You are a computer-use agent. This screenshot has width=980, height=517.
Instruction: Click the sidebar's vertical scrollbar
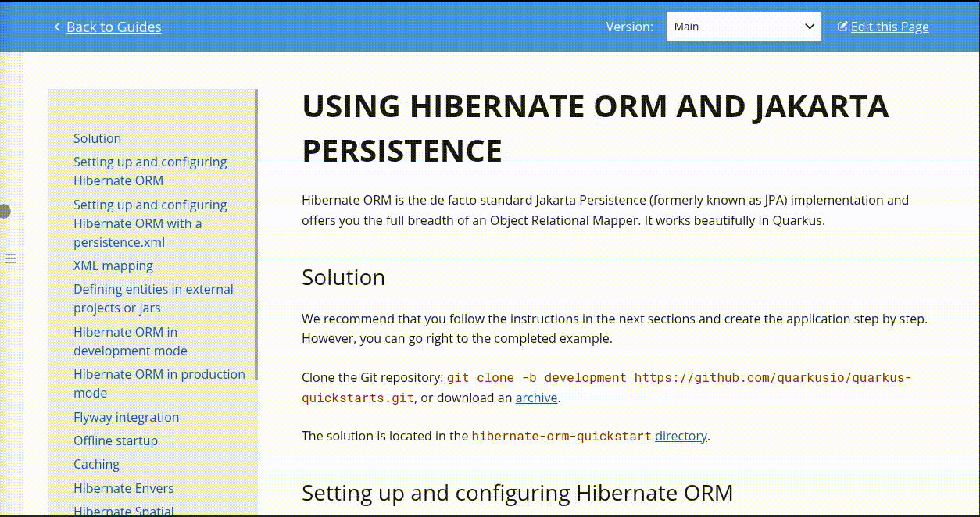256,234
